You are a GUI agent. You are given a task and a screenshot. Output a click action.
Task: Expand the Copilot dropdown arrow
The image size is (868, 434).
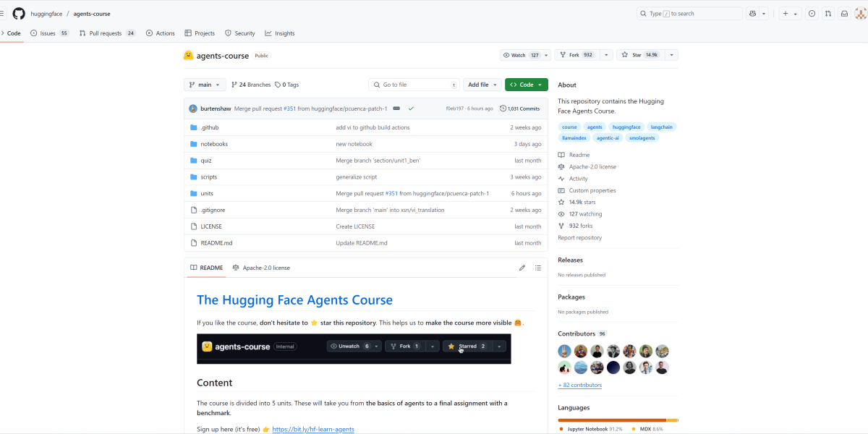pos(764,13)
